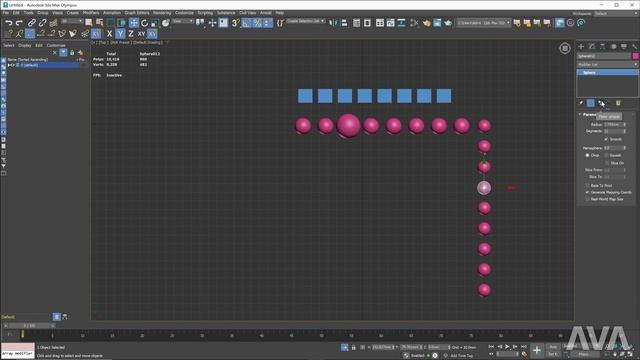Click the Play Animation button
The width and height of the screenshot is (640, 360).
[507, 347]
